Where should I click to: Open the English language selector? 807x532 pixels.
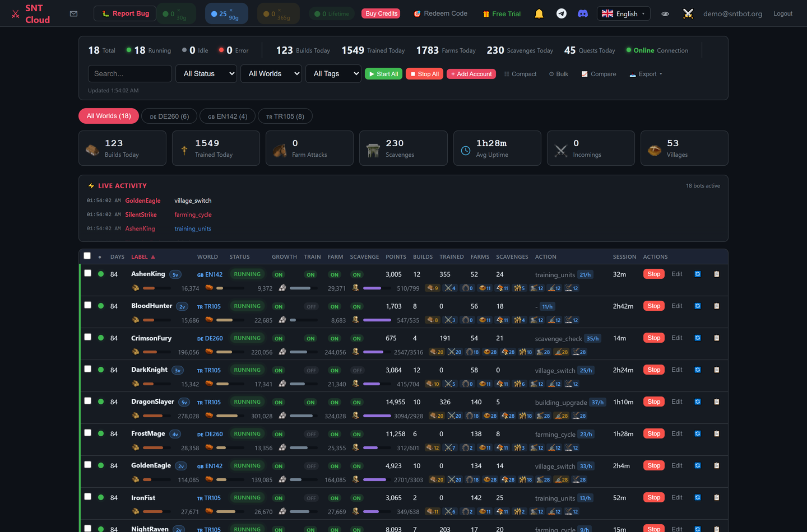tap(623, 13)
